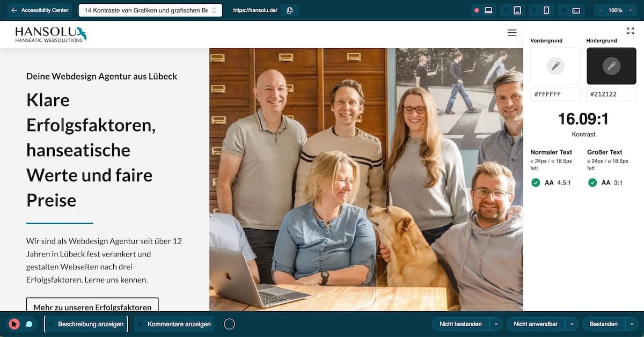The width and height of the screenshot is (644, 337).
Task: Toggle Kommentare anzeigen on
Action: (x=174, y=324)
